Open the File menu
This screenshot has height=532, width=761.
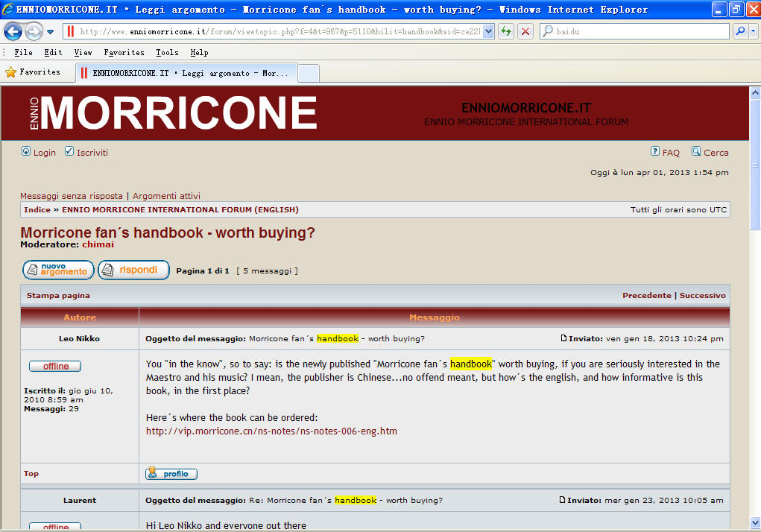23,52
